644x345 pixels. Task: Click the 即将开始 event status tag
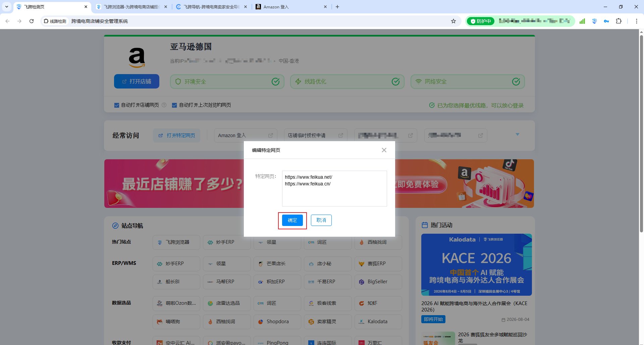tap(433, 319)
